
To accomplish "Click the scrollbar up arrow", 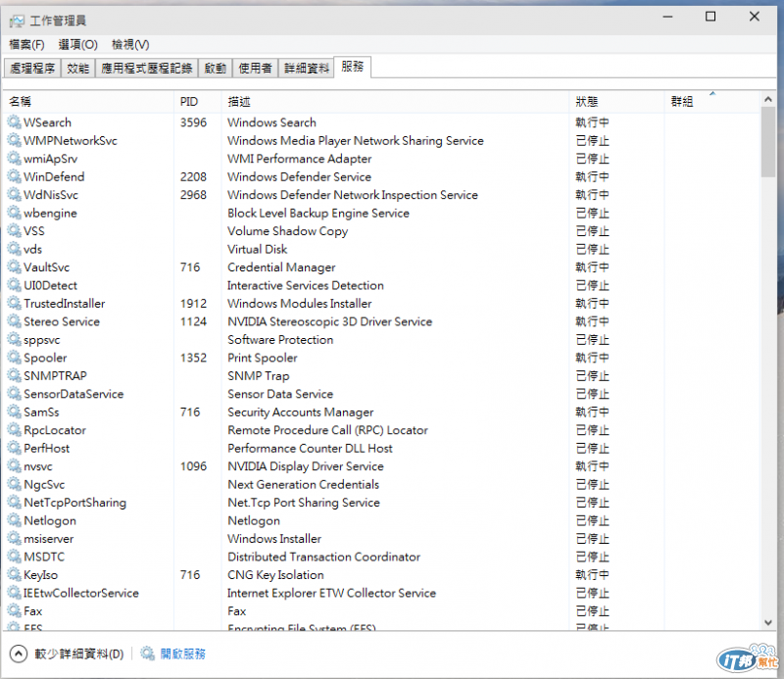I will click(x=768, y=100).
